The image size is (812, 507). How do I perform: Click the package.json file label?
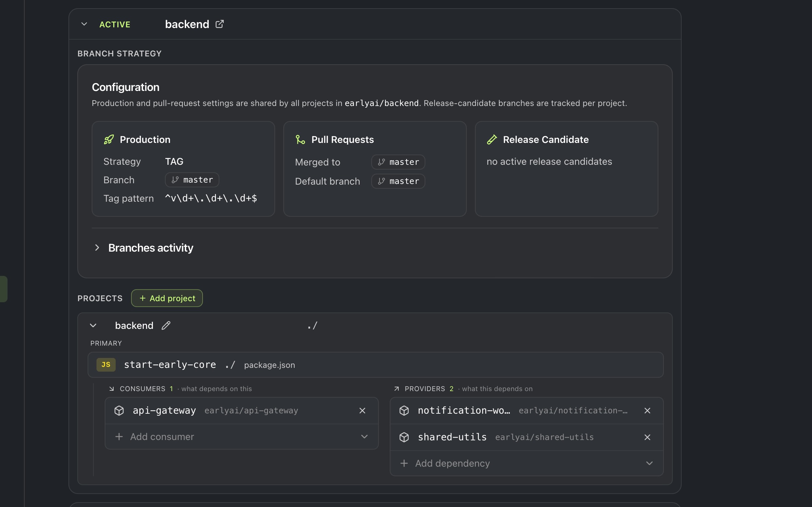click(270, 365)
